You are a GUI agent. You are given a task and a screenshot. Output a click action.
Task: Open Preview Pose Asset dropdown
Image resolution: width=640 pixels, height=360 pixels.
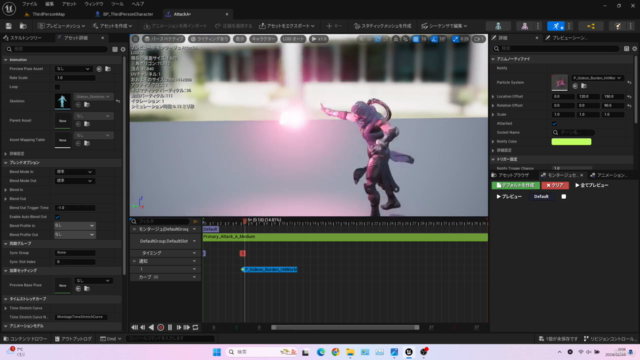73,69
